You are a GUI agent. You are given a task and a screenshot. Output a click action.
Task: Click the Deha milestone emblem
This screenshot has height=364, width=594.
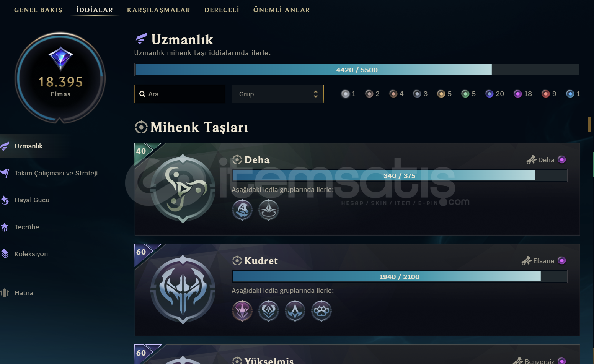(x=183, y=189)
